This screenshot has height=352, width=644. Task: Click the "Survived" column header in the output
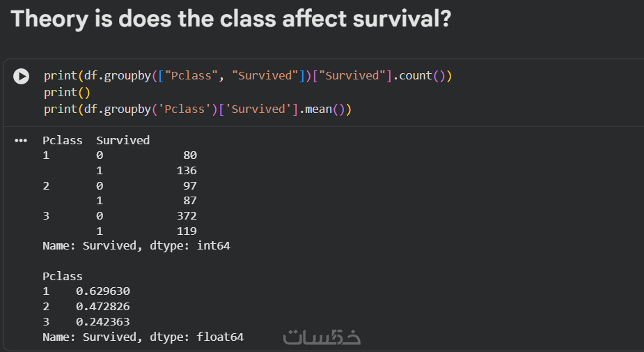click(x=123, y=140)
